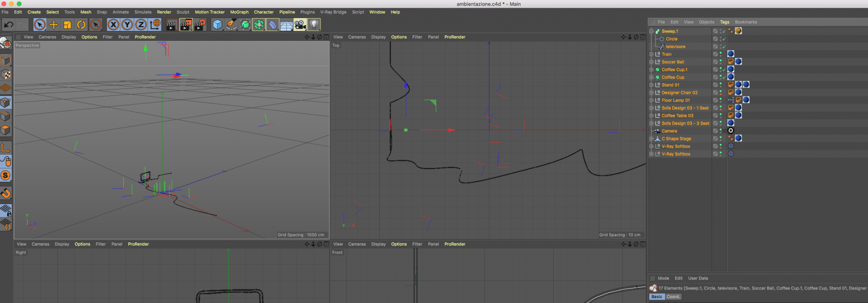Switch to Edges mode
Screen dimensions: 868x303
(x=6, y=117)
